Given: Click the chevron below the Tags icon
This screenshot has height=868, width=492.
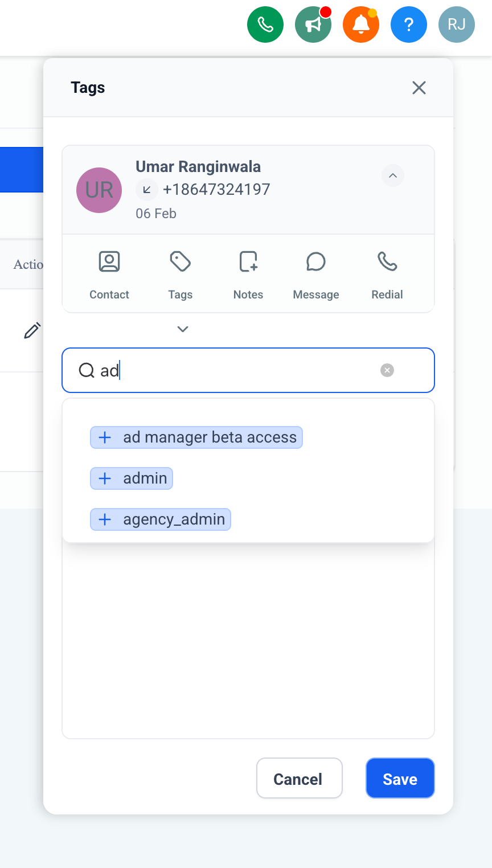Looking at the screenshot, I should [183, 329].
